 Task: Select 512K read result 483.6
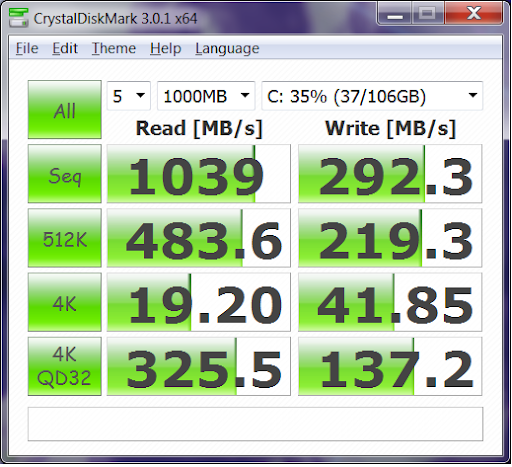[x=199, y=238]
